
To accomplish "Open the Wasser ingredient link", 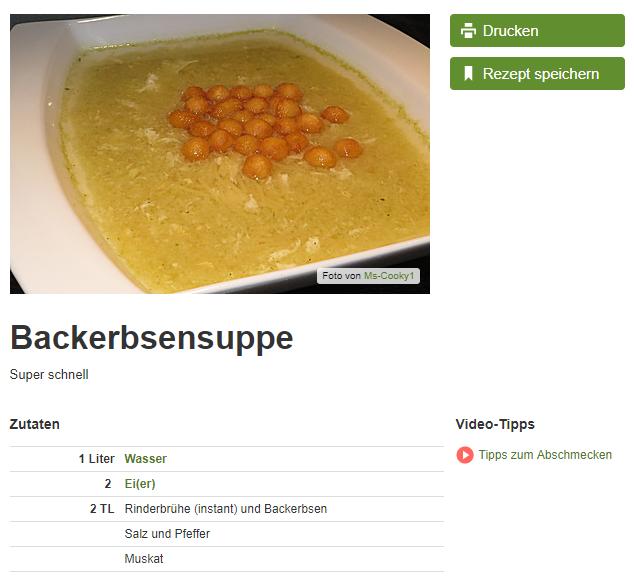I will pos(146,459).
